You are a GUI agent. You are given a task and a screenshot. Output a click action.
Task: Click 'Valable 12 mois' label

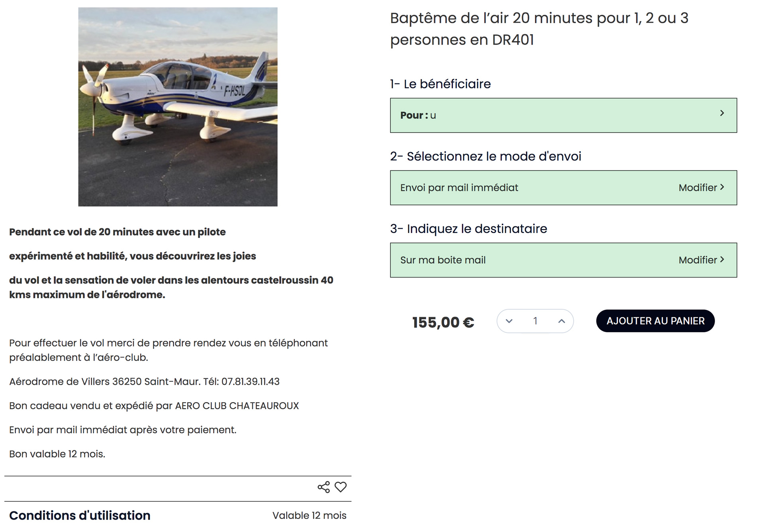pos(309,516)
